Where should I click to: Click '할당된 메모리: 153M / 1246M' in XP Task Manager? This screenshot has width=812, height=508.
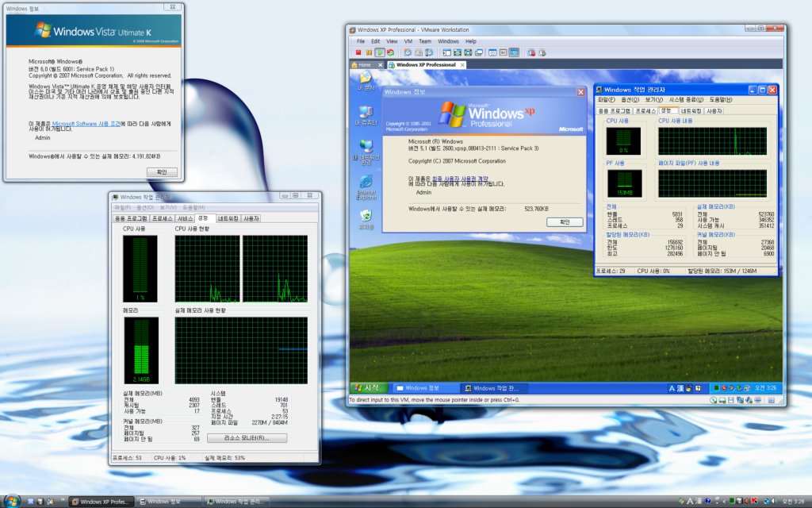(x=722, y=271)
